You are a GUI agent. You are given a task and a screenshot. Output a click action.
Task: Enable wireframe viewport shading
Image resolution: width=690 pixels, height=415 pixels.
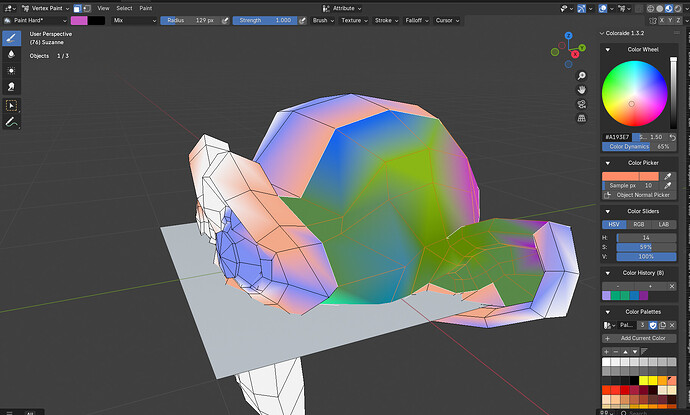(x=650, y=8)
